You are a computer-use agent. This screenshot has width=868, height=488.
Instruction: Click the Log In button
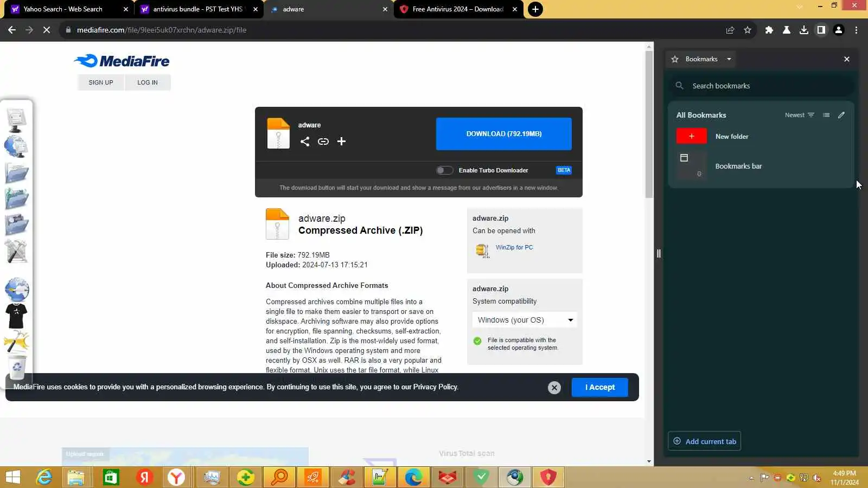tap(148, 82)
